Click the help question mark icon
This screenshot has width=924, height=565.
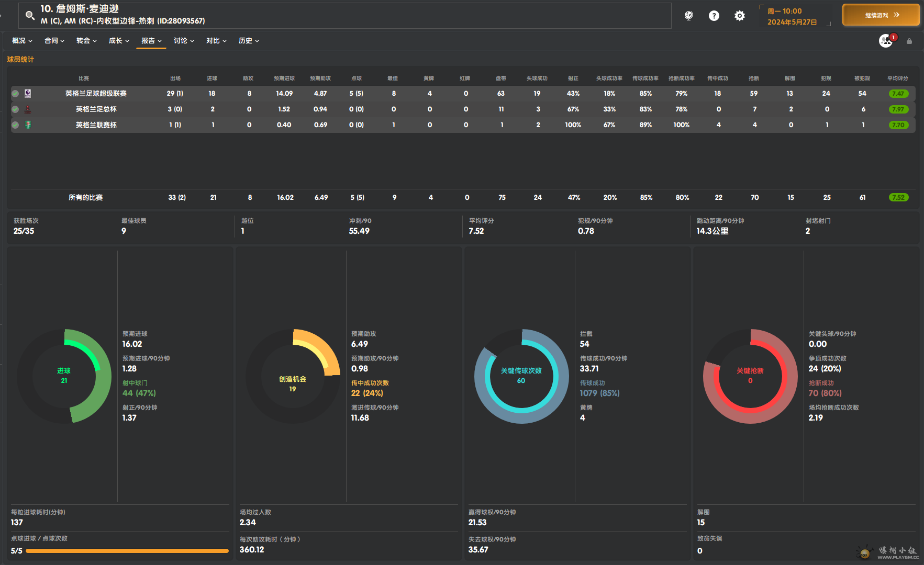coord(714,16)
